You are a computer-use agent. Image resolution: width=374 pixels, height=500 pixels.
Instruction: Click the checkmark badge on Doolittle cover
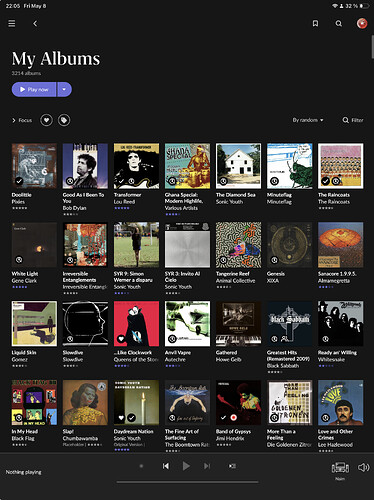pos(19,181)
